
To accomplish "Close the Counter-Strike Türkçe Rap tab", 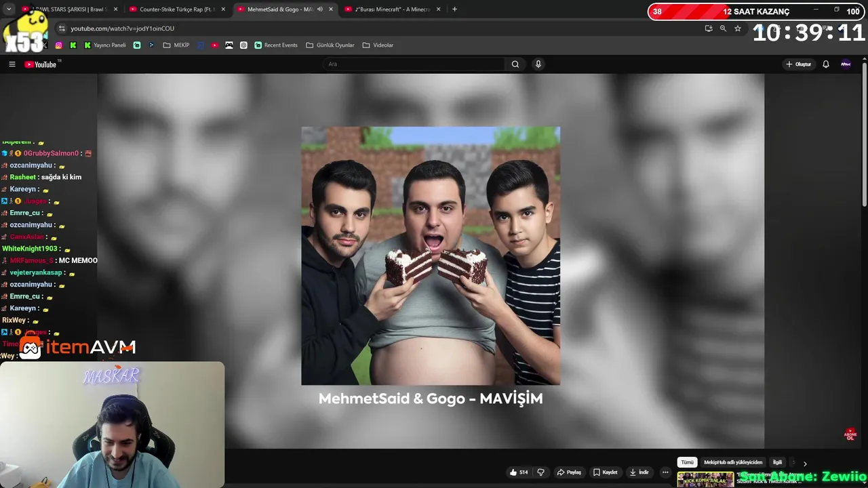I will [x=223, y=9].
